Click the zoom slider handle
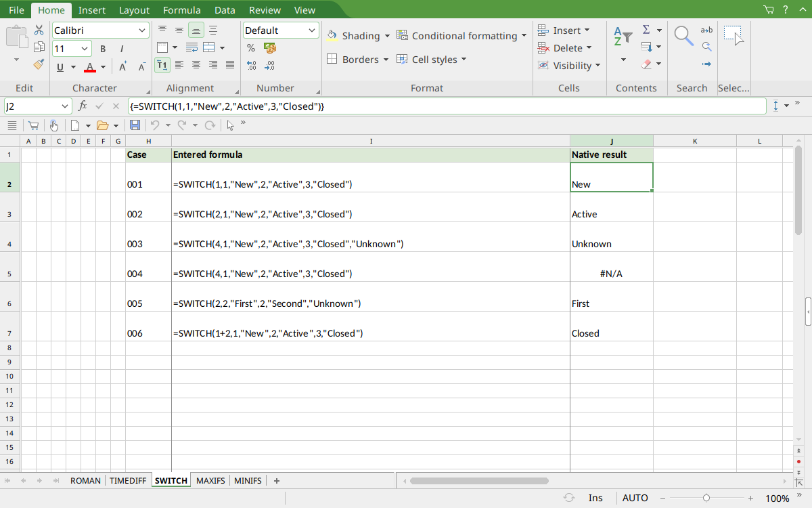Image resolution: width=812 pixels, height=508 pixels. (706, 498)
